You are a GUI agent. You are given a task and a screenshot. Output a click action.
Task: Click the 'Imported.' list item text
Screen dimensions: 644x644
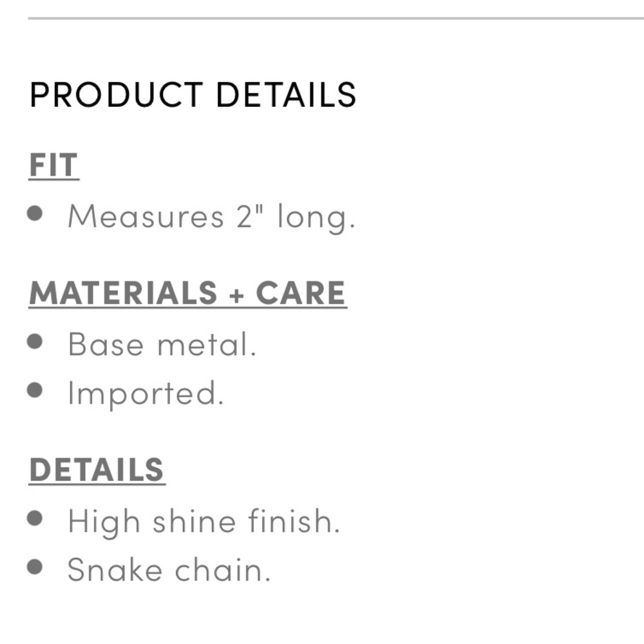(x=146, y=394)
